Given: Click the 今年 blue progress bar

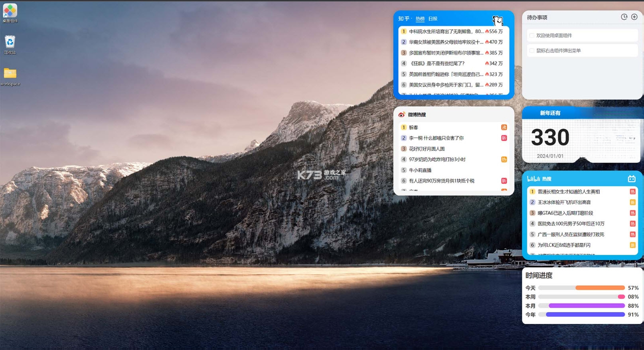Looking at the screenshot, I should pyautogui.click(x=585, y=314).
